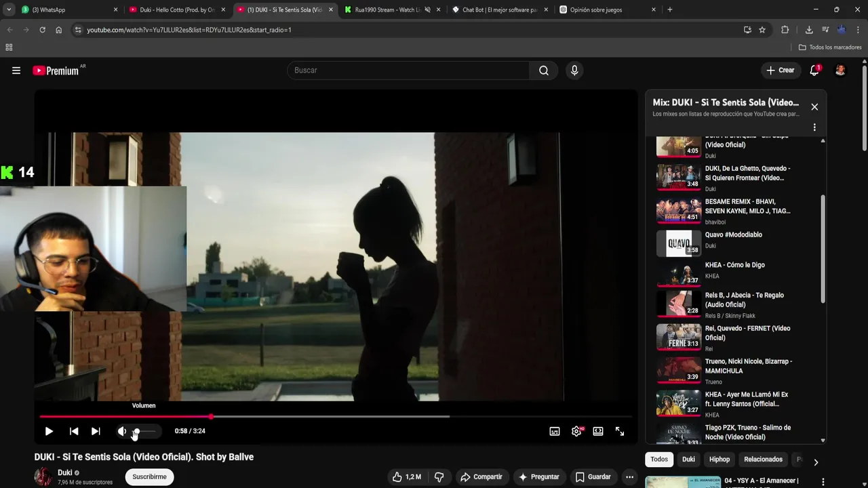Image resolution: width=868 pixels, height=488 pixels.
Task: Switch to the WhatsApp browser tab
Action: pos(68,10)
